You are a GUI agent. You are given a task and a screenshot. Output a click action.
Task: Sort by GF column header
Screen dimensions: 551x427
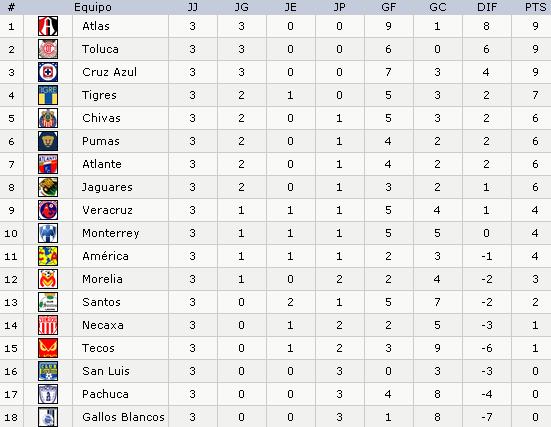pyautogui.click(x=388, y=7)
